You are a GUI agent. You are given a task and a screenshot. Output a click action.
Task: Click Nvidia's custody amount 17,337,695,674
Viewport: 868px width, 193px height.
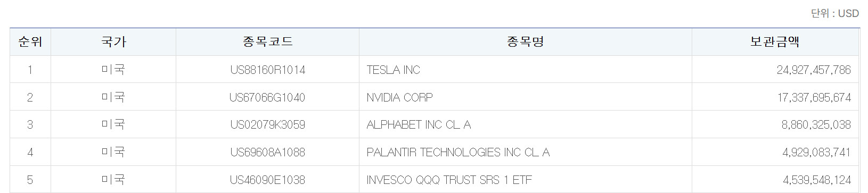[814, 97]
